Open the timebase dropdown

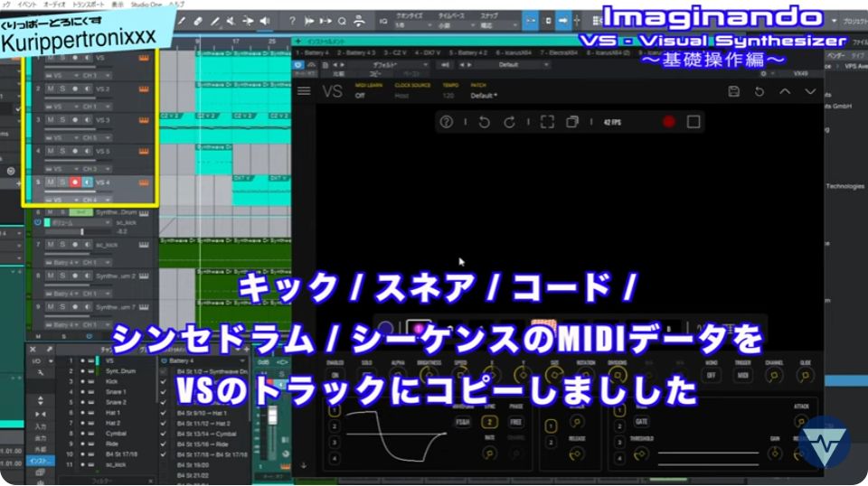tap(457, 25)
